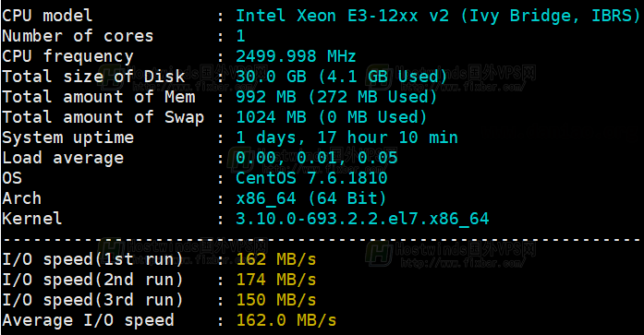
Task: Click the watermark logo near I/O speed 1st run
Action: [112, 253]
